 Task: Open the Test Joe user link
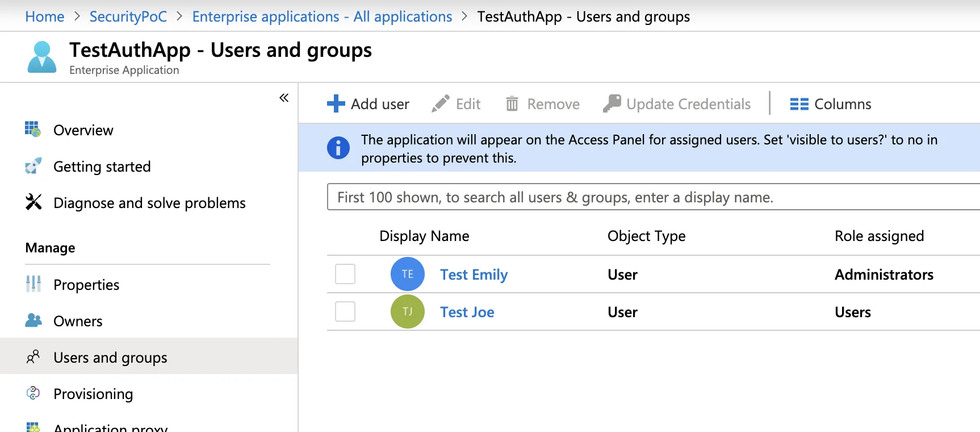click(x=467, y=312)
